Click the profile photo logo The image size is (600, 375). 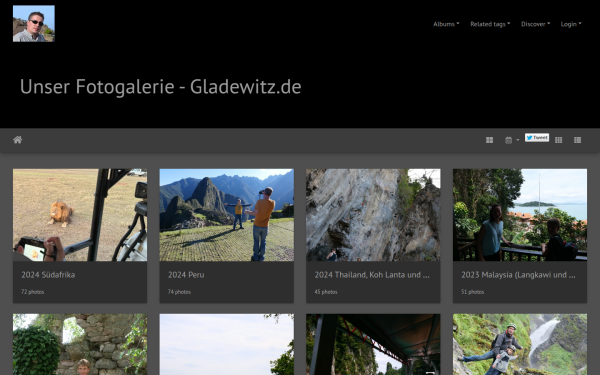[34, 23]
